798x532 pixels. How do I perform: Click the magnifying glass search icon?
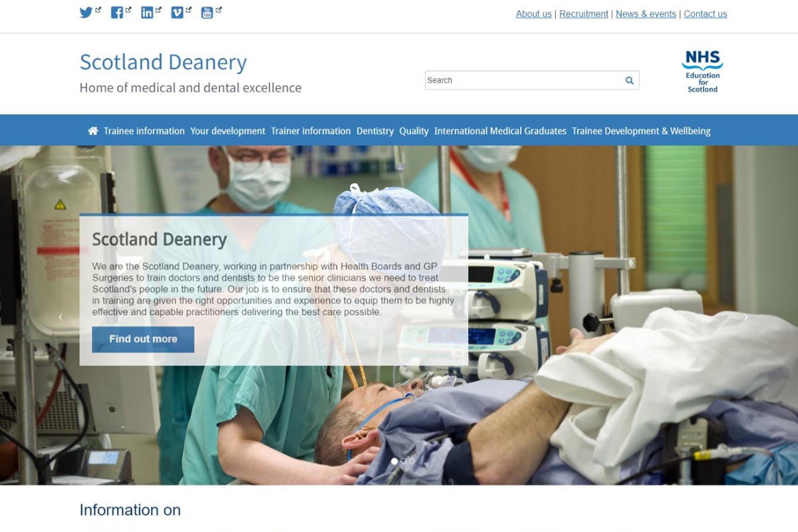point(629,80)
